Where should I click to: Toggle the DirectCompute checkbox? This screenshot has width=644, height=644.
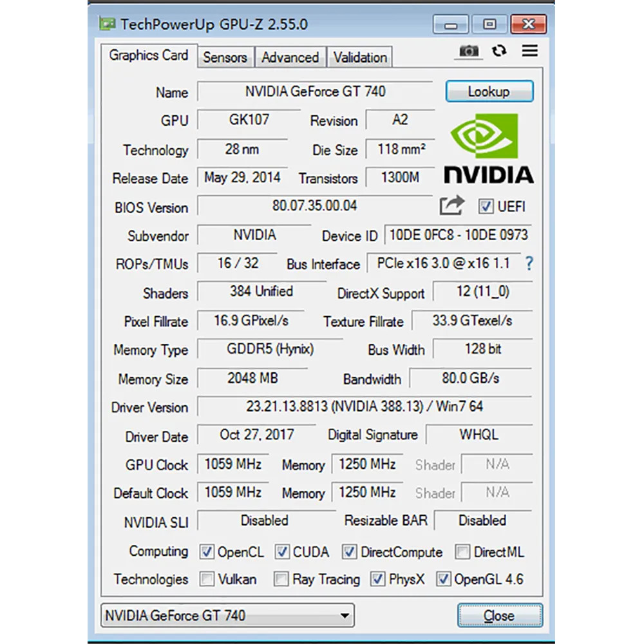(349, 552)
